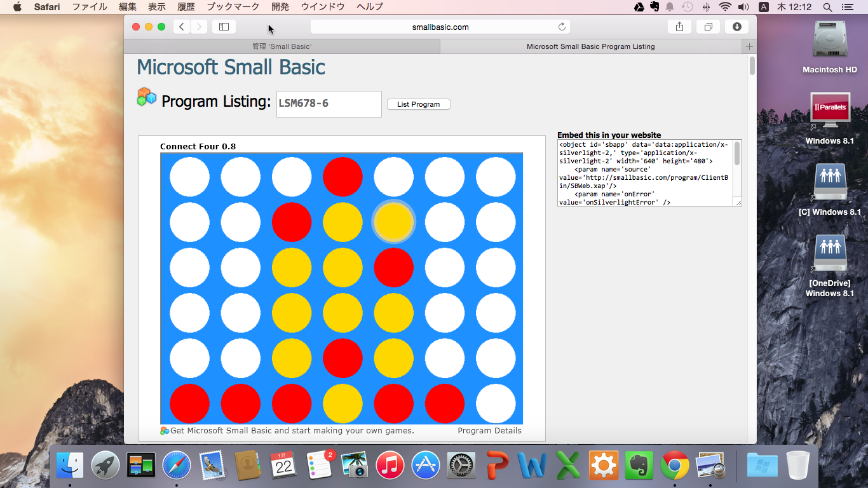
Task: Open the 開発 menu
Action: click(280, 7)
